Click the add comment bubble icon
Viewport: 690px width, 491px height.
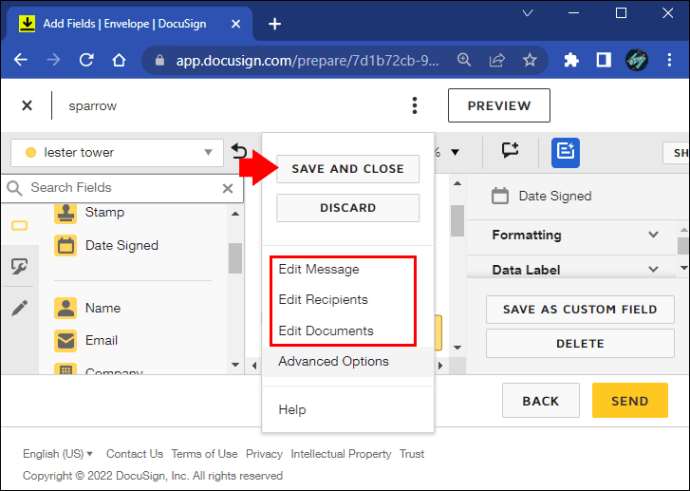pyautogui.click(x=510, y=150)
